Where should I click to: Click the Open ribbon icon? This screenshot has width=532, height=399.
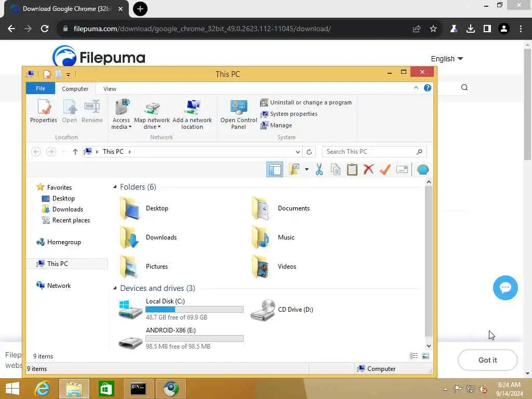(x=69, y=111)
